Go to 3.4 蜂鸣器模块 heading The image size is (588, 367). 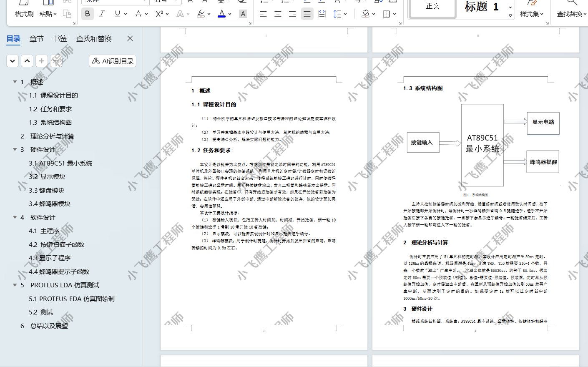click(x=50, y=204)
